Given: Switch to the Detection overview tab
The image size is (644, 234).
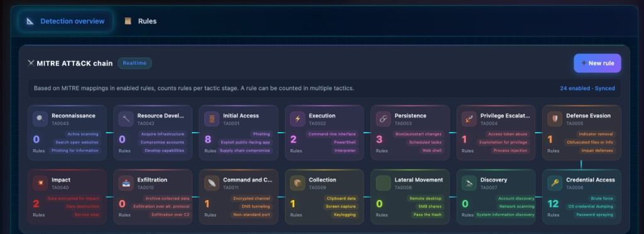Looking at the screenshot, I should tap(65, 21).
